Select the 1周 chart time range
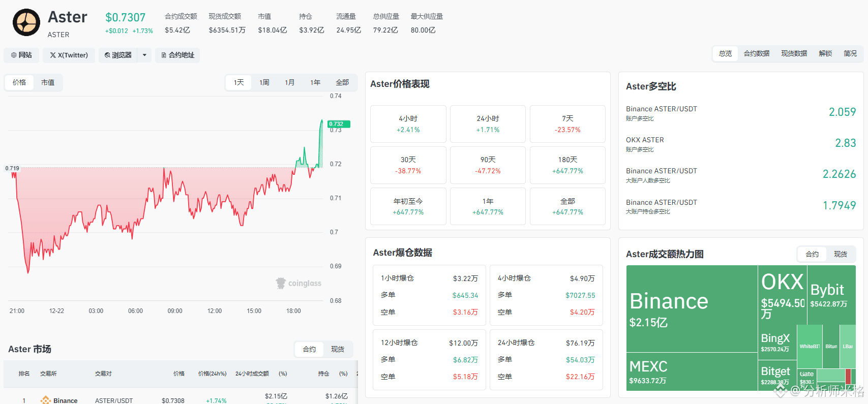 click(x=264, y=82)
